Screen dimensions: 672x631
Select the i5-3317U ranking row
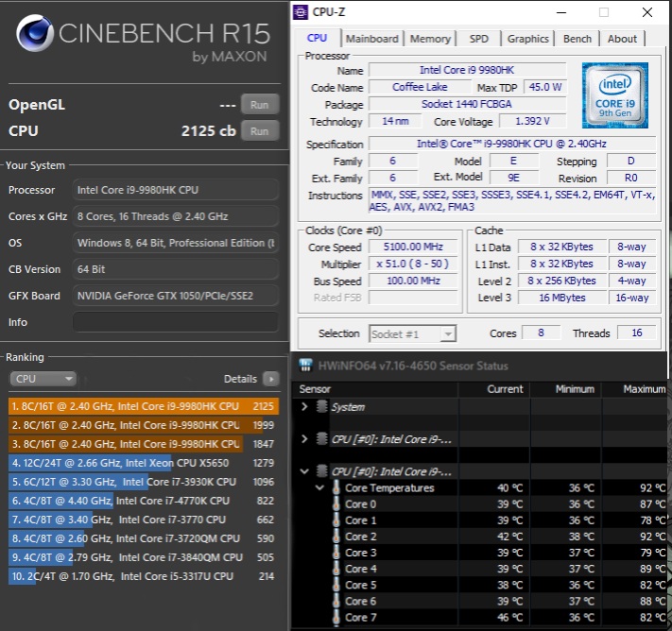point(144,576)
